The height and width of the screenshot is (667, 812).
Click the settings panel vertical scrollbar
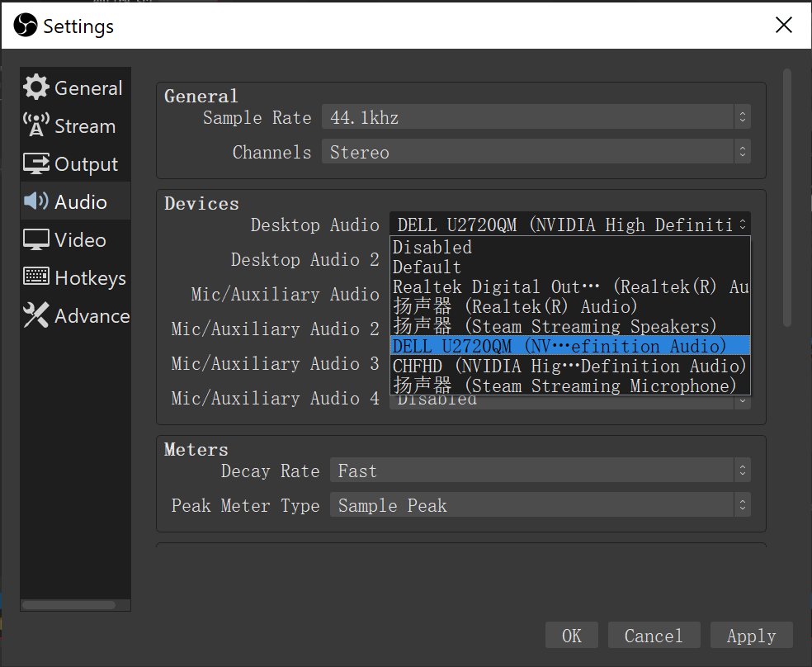click(787, 197)
